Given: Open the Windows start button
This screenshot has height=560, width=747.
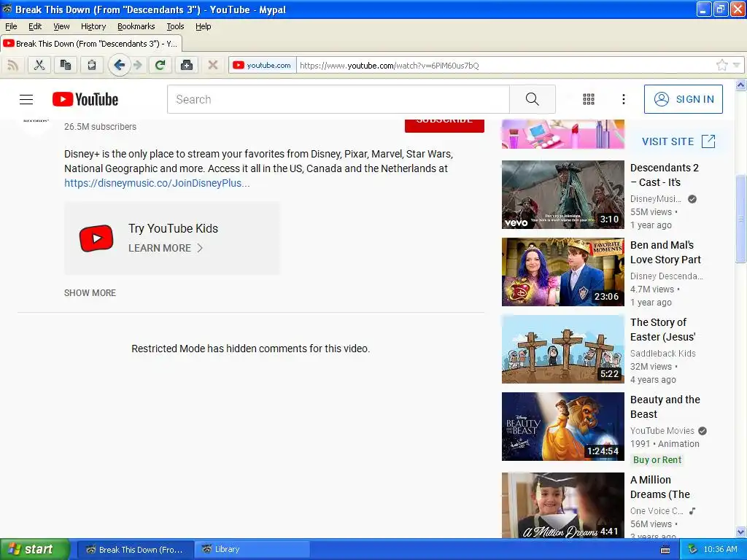Looking at the screenshot, I should tap(35, 549).
